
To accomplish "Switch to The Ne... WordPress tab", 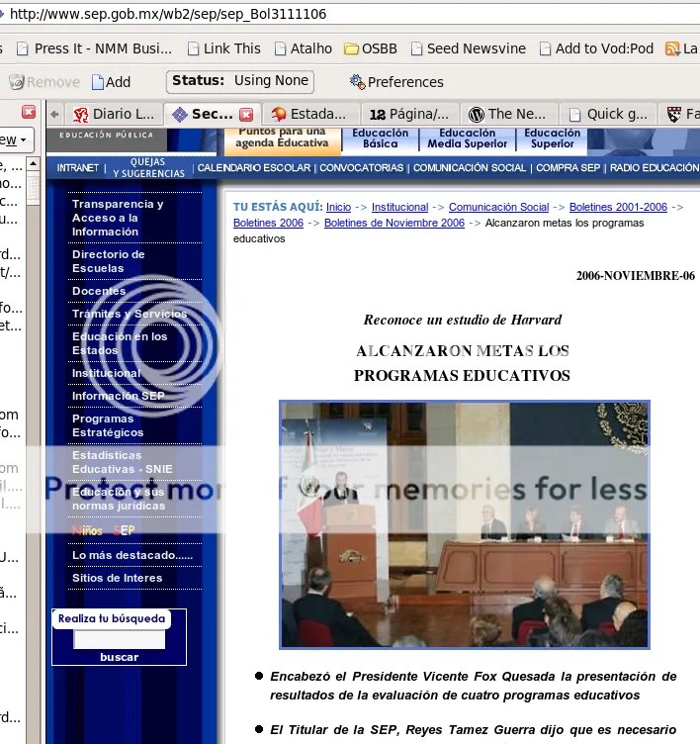I will (509, 114).
